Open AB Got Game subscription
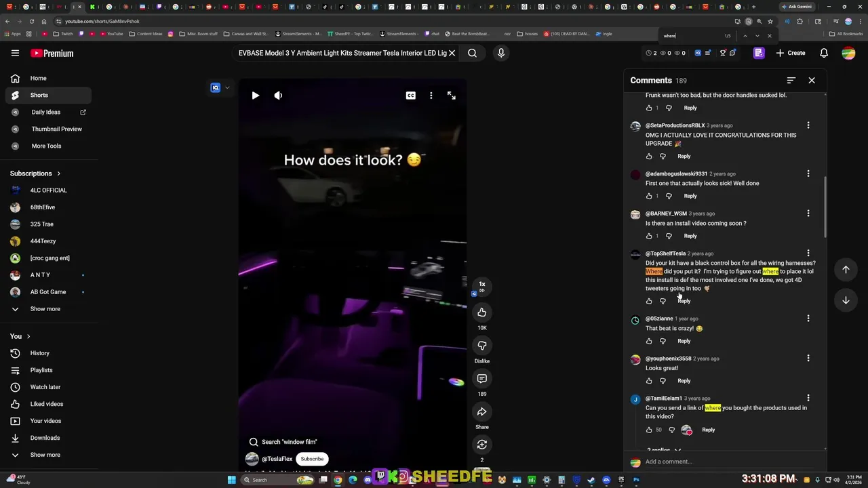This screenshot has height=488, width=868. tap(49, 292)
